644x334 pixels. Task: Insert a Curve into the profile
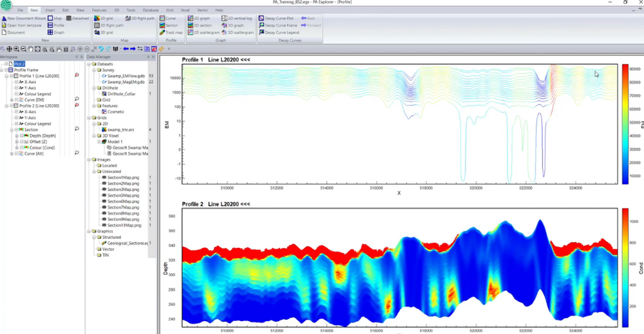[x=167, y=19]
